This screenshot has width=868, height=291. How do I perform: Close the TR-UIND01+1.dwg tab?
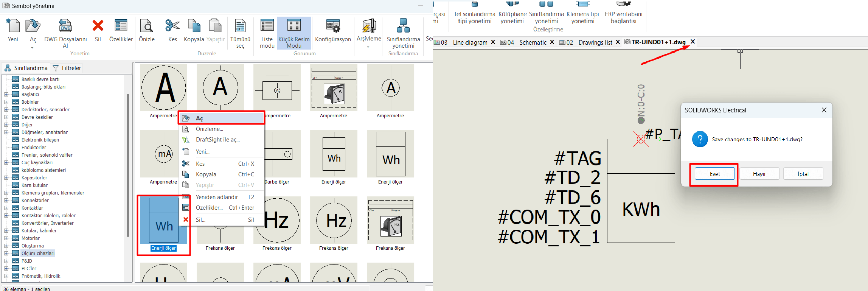click(693, 42)
